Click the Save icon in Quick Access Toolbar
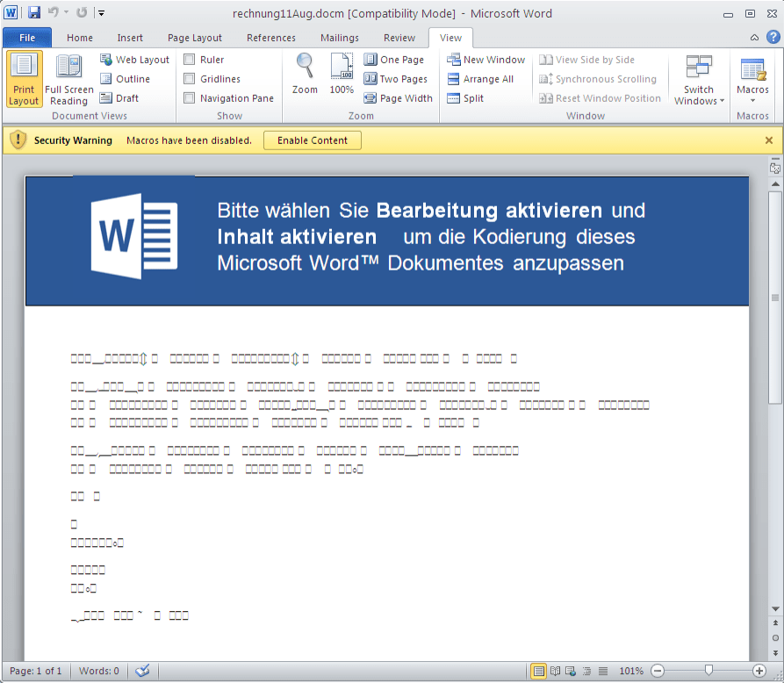The height and width of the screenshot is (683, 784). (x=34, y=12)
